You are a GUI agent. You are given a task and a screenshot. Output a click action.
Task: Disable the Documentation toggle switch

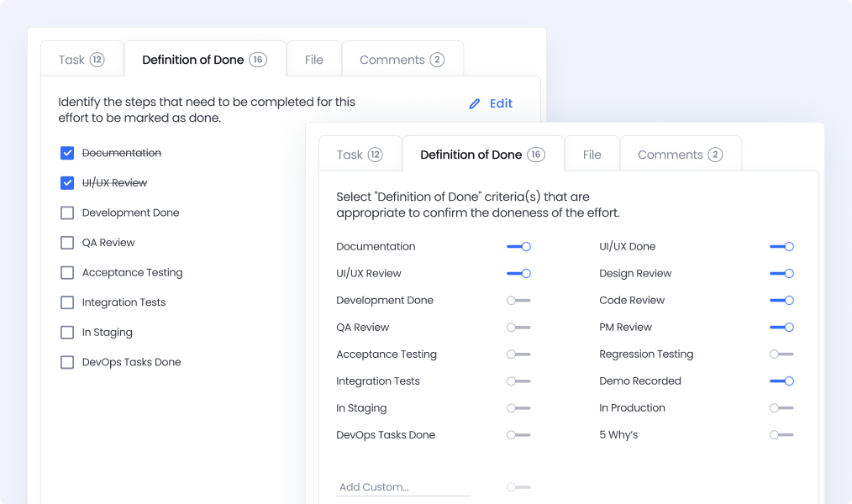(x=518, y=247)
